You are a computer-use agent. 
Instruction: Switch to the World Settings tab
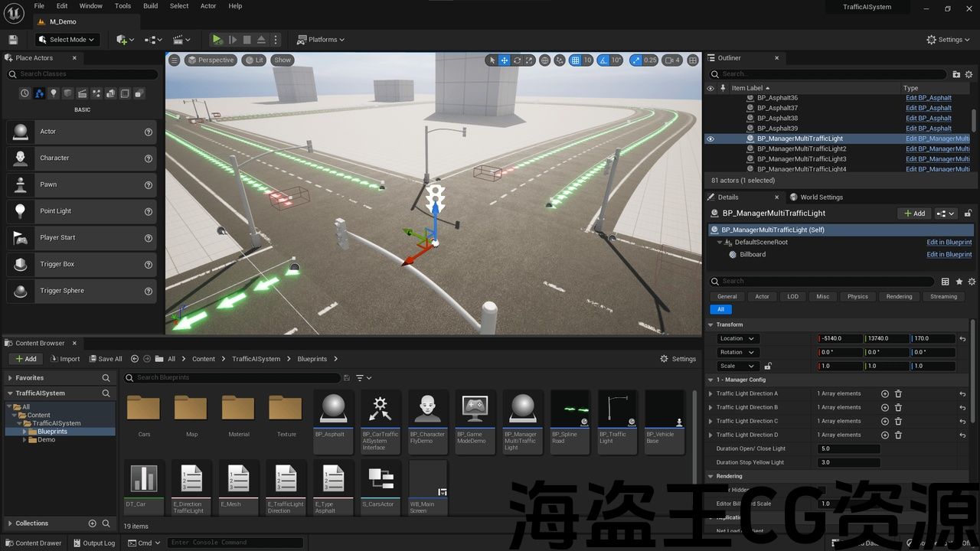click(821, 197)
